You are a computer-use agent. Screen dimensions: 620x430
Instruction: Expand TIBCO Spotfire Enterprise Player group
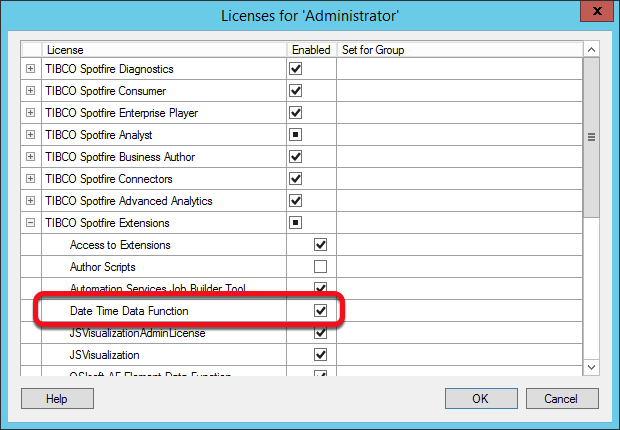pyautogui.click(x=30, y=113)
